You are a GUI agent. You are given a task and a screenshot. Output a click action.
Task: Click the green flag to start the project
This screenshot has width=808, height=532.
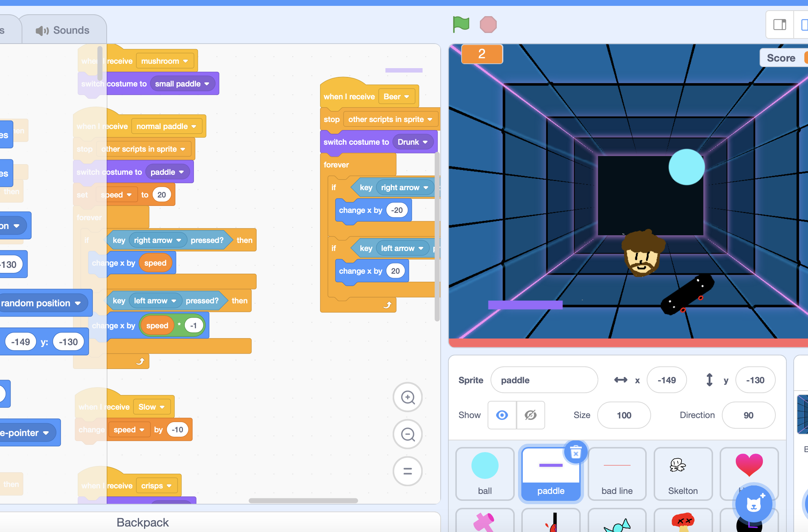click(x=461, y=25)
